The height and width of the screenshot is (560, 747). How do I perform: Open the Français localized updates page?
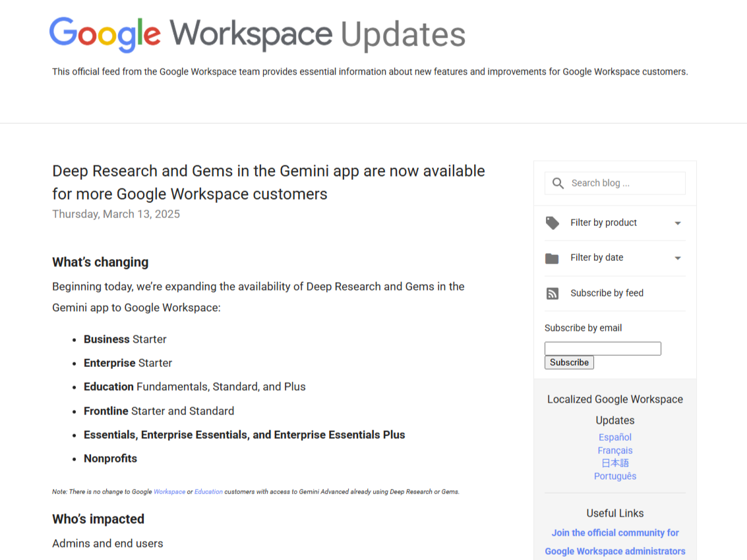coord(614,450)
